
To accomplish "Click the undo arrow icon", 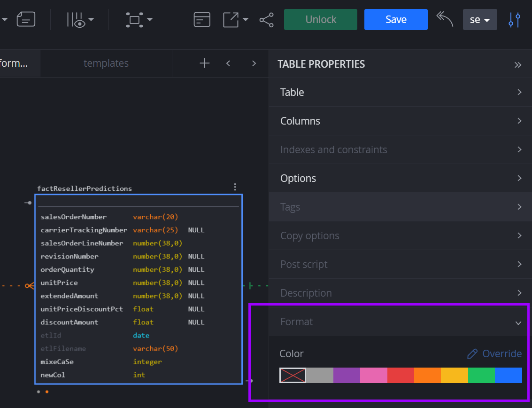I will click(444, 19).
